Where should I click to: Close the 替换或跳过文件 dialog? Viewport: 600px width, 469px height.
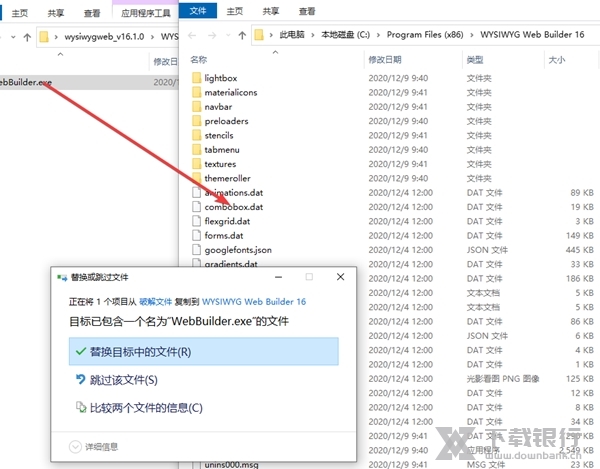[341, 277]
